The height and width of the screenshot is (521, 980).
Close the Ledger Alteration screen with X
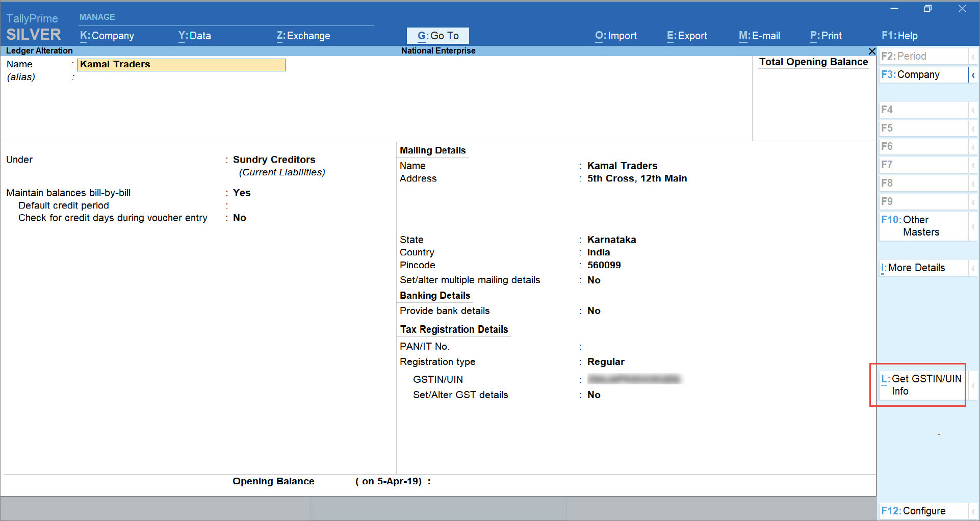tap(872, 51)
